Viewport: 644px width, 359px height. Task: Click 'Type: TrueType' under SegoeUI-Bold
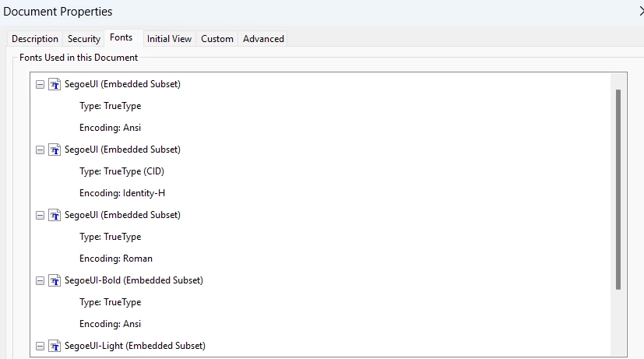pos(110,302)
